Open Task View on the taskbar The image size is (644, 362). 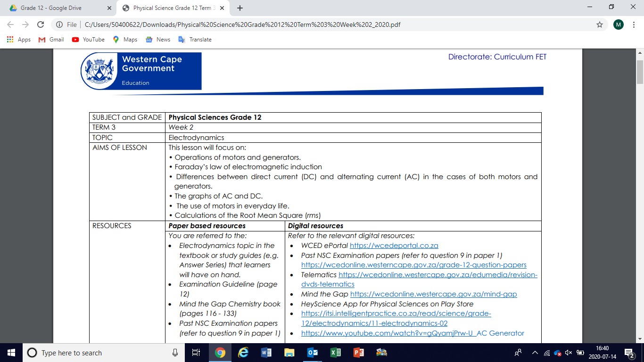coord(196,353)
